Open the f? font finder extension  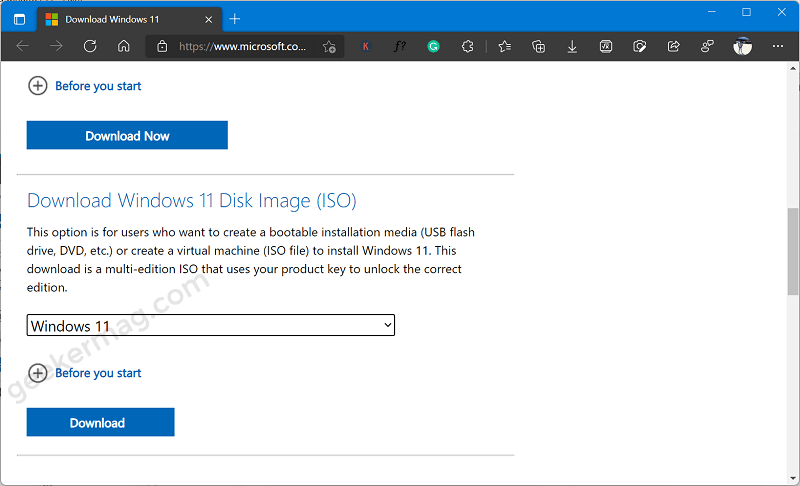tap(400, 46)
